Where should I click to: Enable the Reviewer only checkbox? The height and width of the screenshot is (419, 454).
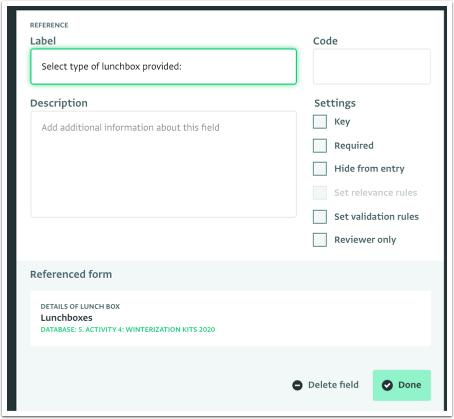(320, 240)
